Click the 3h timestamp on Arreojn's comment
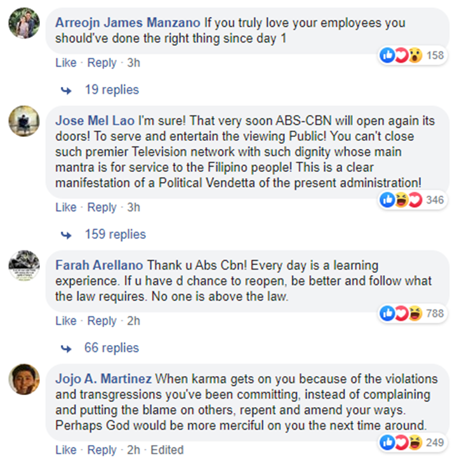 pos(133,63)
